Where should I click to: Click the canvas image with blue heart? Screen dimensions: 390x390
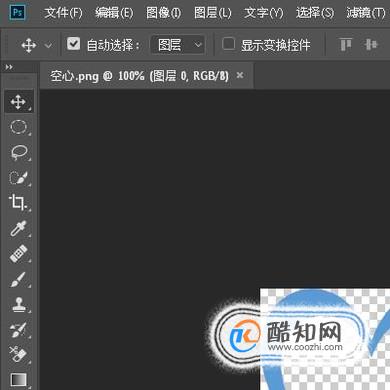325,339
